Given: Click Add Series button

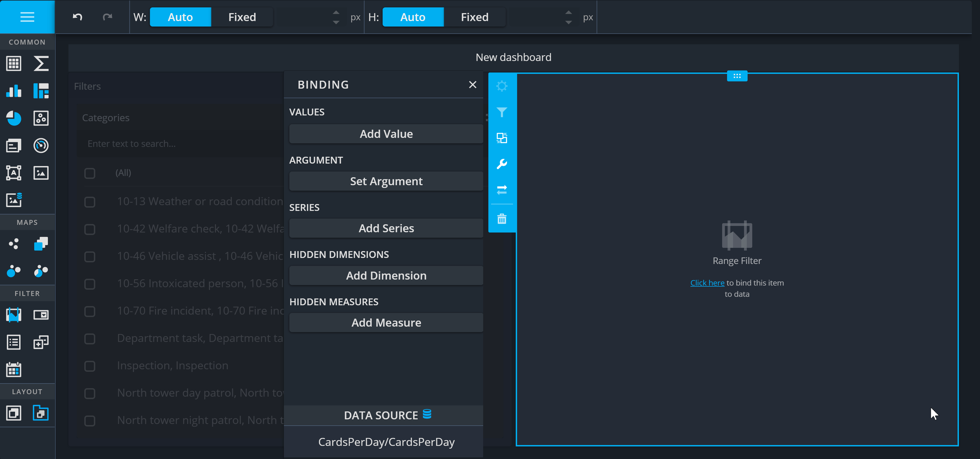Looking at the screenshot, I should tap(386, 228).
